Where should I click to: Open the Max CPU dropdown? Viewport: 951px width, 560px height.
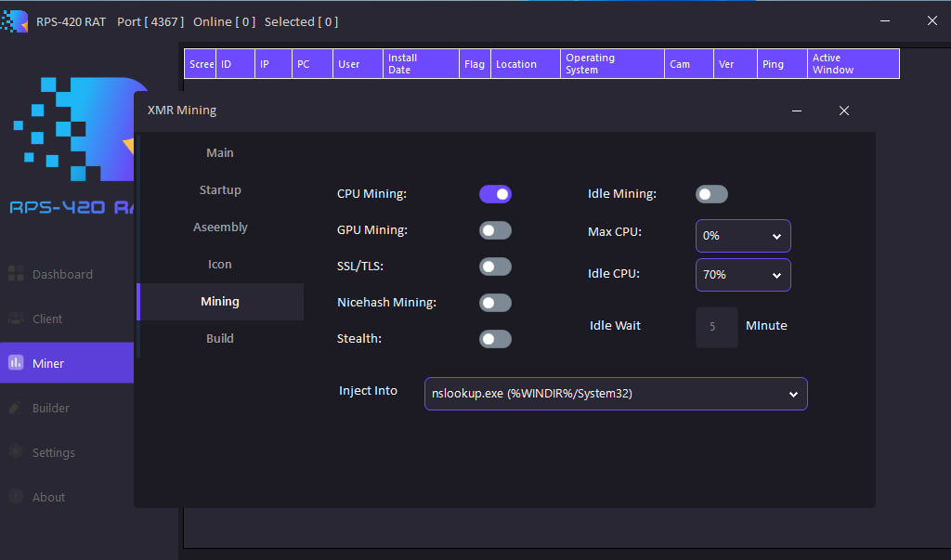click(743, 236)
